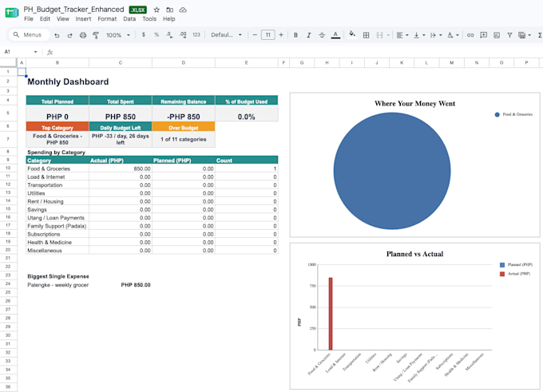Open the Edit menu
The height and width of the screenshot is (392, 543).
point(45,18)
